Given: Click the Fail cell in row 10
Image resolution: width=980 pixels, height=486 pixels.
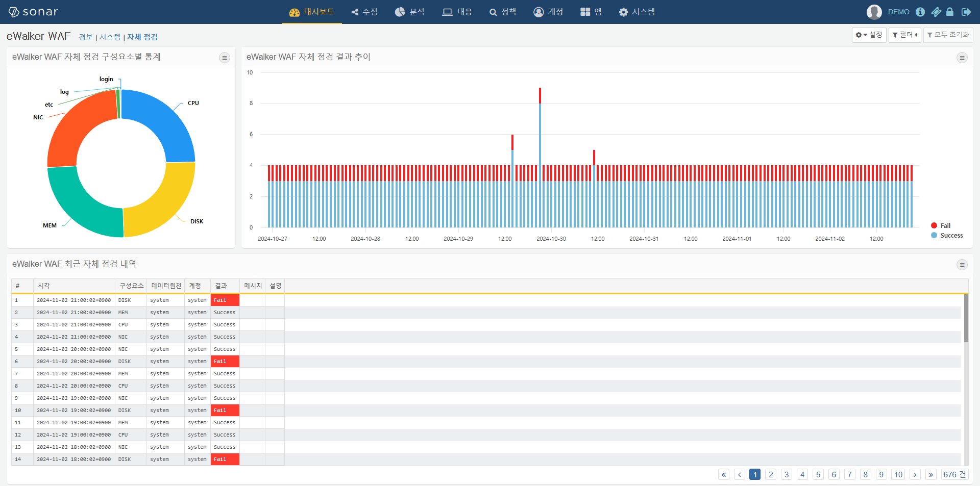Looking at the screenshot, I should click(225, 410).
